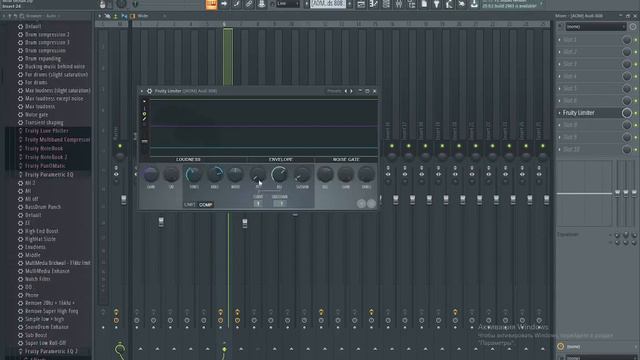
Task: Open the Fruity Limiter gear options icon
Action: (x=149, y=91)
